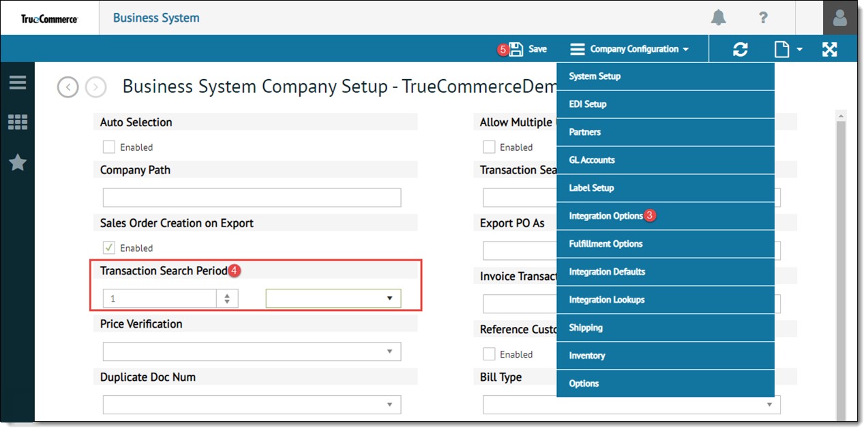
Task: Open favorites star icon
Action: pyautogui.click(x=18, y=162)
